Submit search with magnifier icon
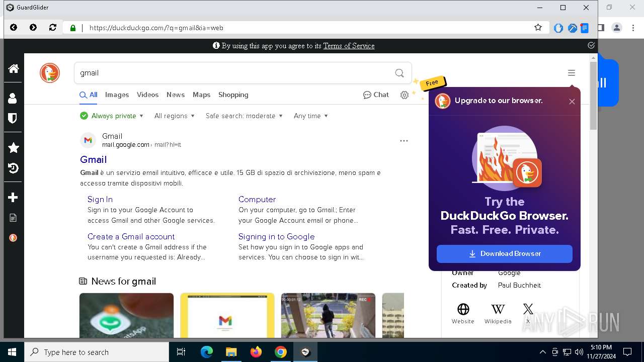This screenshot has width=644, height=362. click(x=399, y=73)
